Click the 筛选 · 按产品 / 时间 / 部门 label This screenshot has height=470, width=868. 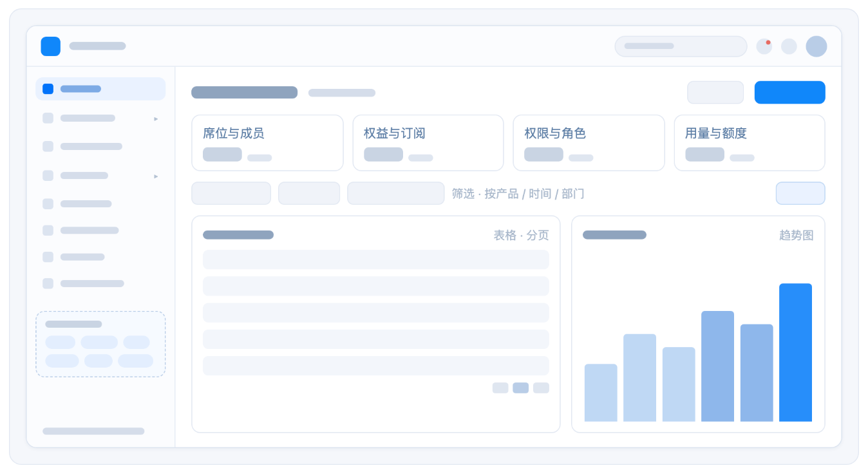coord(518,194)
